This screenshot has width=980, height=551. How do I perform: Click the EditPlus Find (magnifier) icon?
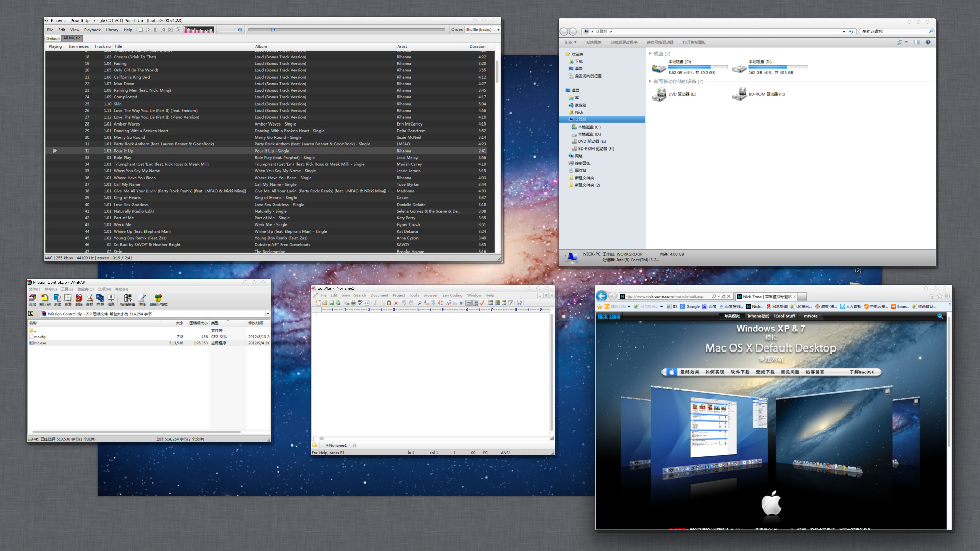(x=420, y=303)
